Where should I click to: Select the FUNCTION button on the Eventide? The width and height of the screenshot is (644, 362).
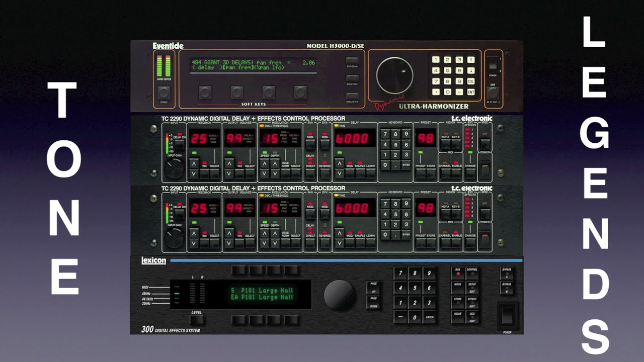pos(352,78)
